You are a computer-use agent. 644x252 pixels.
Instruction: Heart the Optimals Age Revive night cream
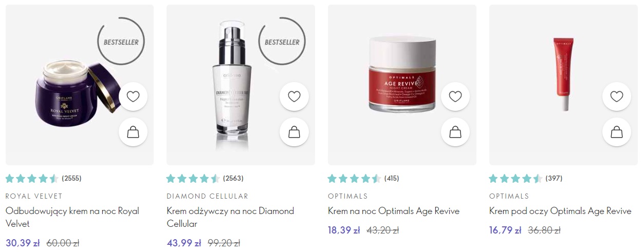[x=455, y=96]
